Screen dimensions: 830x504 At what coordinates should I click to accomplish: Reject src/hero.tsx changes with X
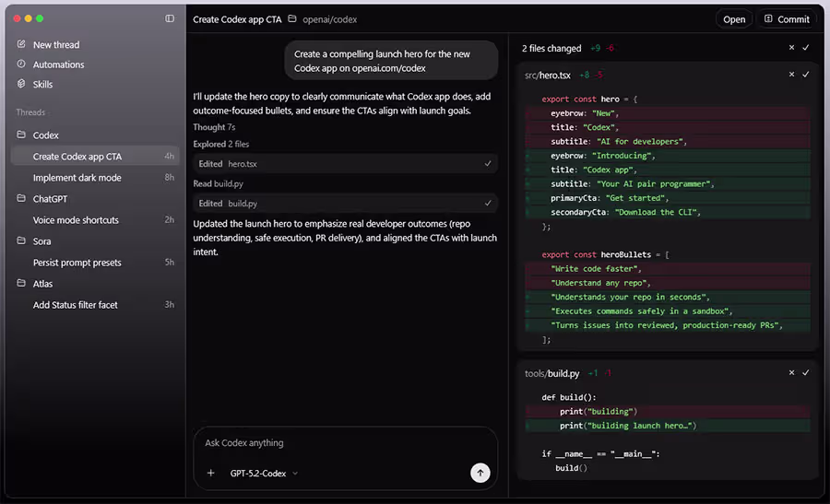791,75
